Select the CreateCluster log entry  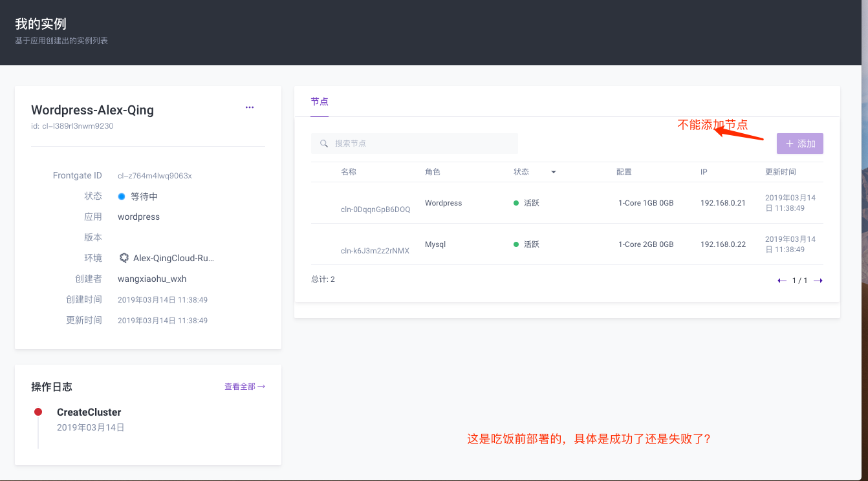[89, 412]
